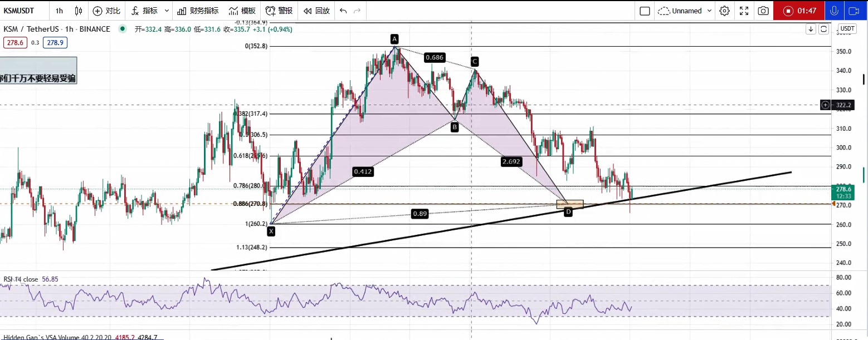Open the 指标 indicators dialog
This screenshot has width=868, height=340.
[145, 11]
